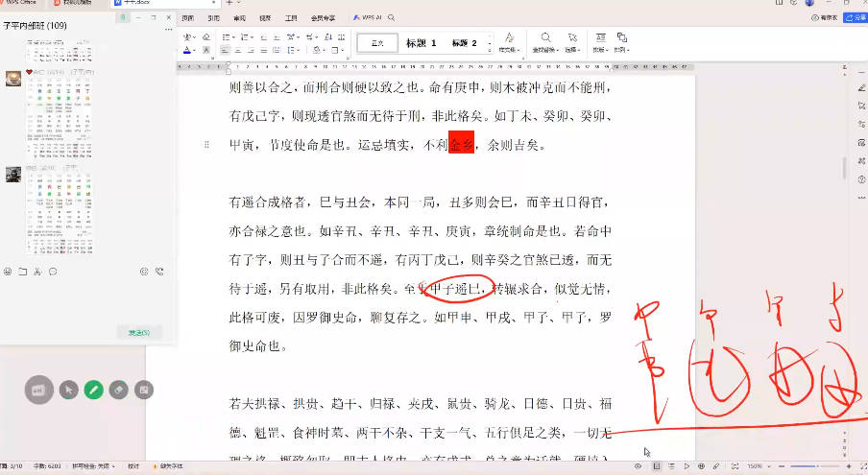Select the eraser annotation tool
The height and width of the screenshot is (475, 868).
pos(118,390)
